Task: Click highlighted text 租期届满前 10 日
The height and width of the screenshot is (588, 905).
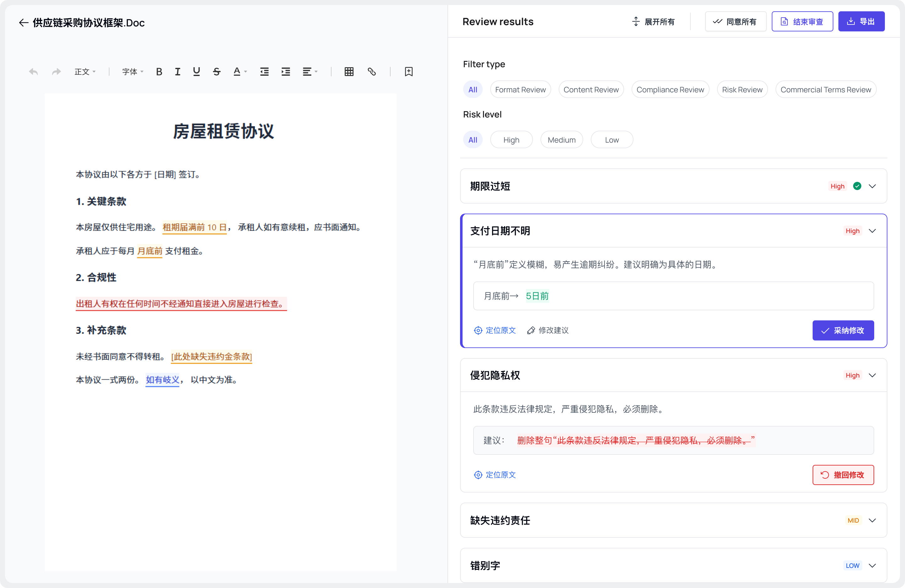Action: click(194, 227)
